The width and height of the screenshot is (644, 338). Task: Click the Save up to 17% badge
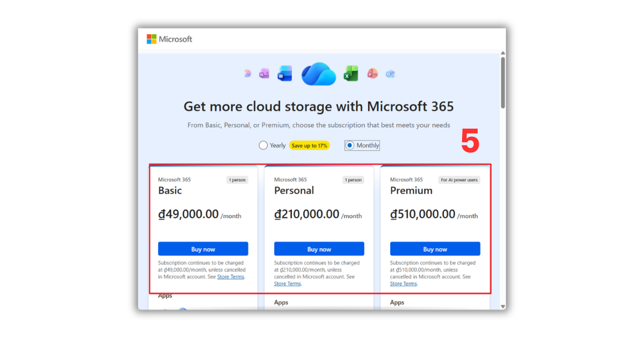click(x=310, y=145)
